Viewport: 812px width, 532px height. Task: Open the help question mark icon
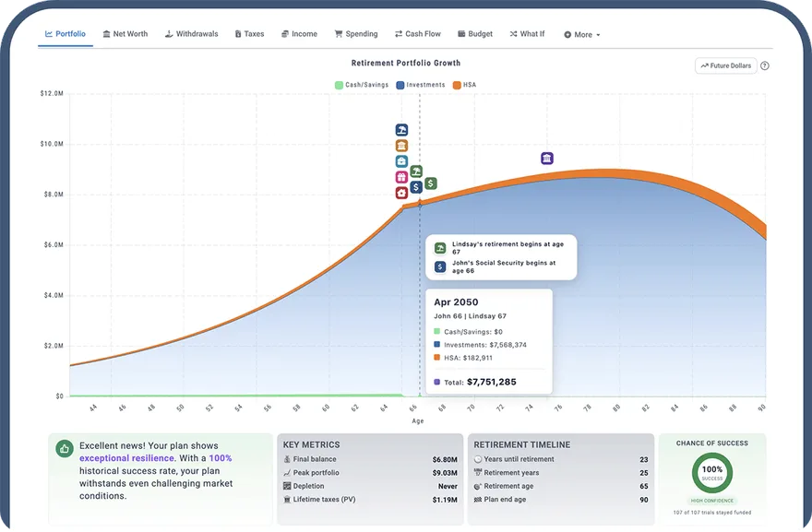click(764, 65)
